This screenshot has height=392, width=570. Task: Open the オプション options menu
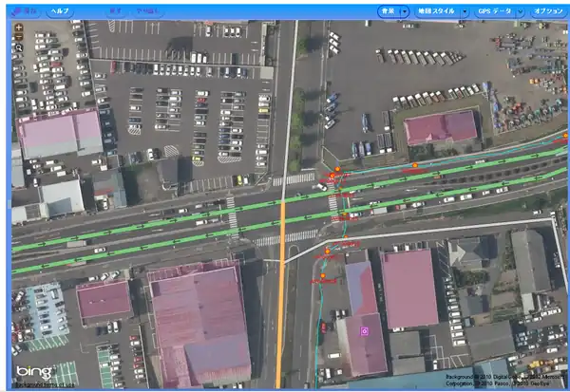(547, 11)
